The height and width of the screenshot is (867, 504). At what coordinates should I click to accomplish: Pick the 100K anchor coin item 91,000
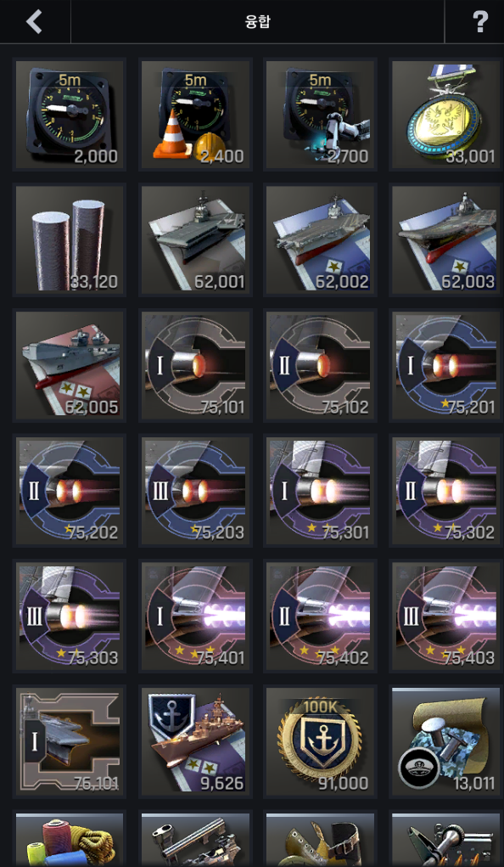click(321, 741)
